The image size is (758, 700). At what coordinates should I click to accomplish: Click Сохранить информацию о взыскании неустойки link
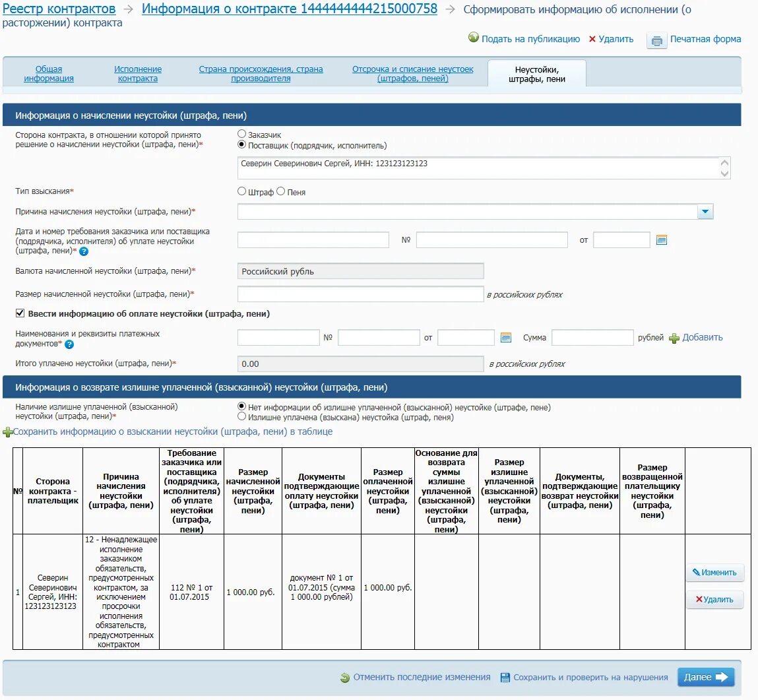coord(173,431)
